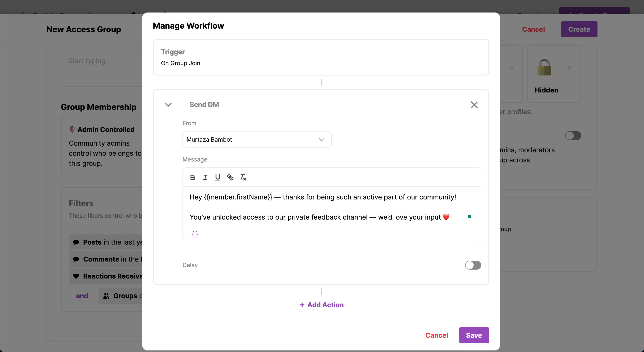
Task: Toggle bold formatting in message editor
Action: click(x=192, y=177)
